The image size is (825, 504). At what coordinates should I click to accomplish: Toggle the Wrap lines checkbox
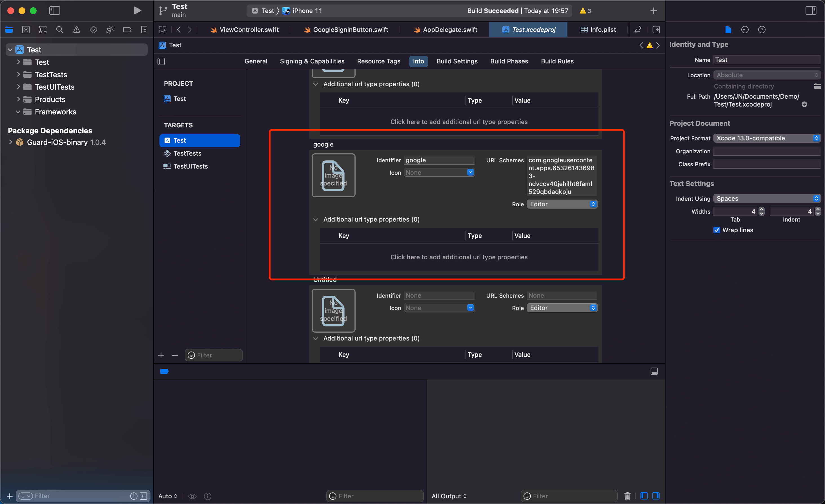click(x=717, y=230)
